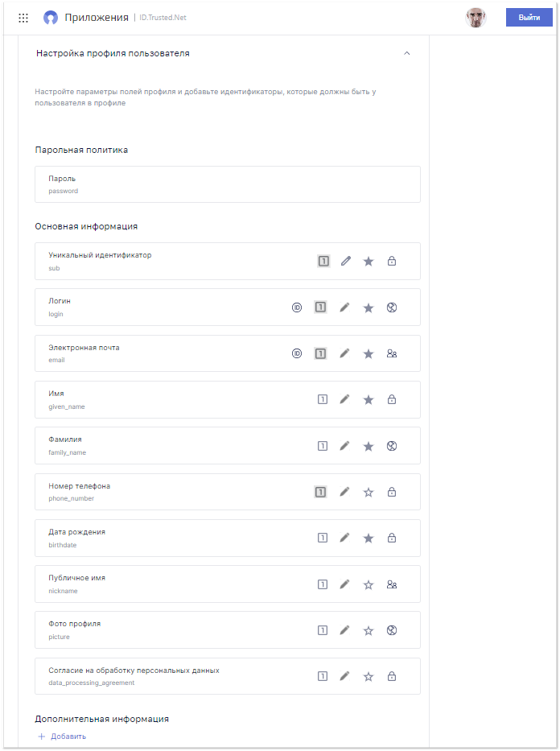Toggle the required star for Публичное имя
This screenshot has height=751, width=560.
[368, 584]
